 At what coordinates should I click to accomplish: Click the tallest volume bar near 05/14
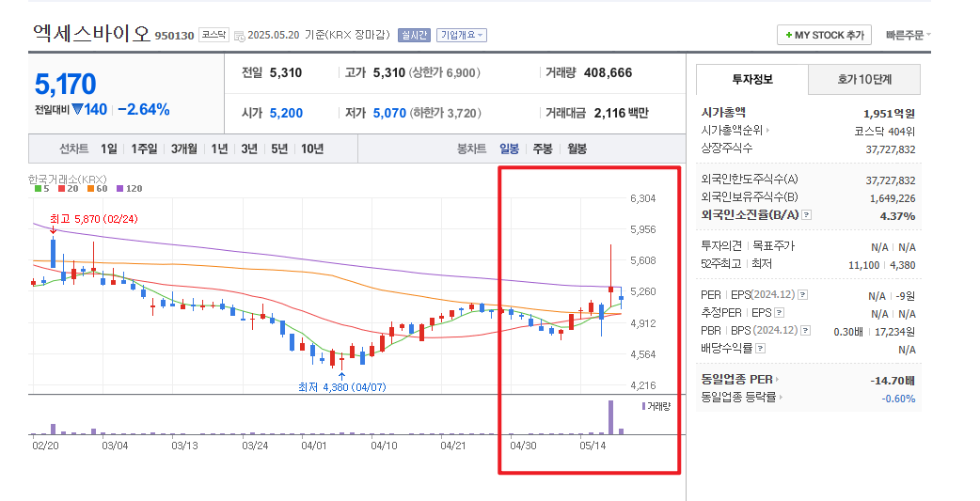tap(610, 417)
